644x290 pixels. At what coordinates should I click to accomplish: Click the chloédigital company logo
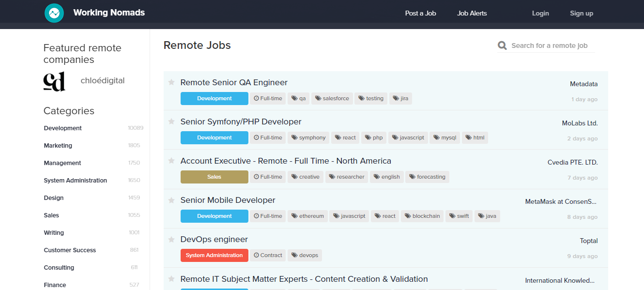(x=54, y=82)
